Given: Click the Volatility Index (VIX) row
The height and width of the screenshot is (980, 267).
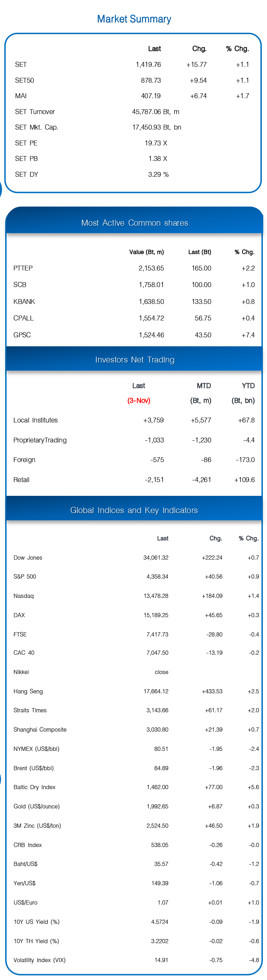Looking at the screenshot, I should click(x=136, y=960).
